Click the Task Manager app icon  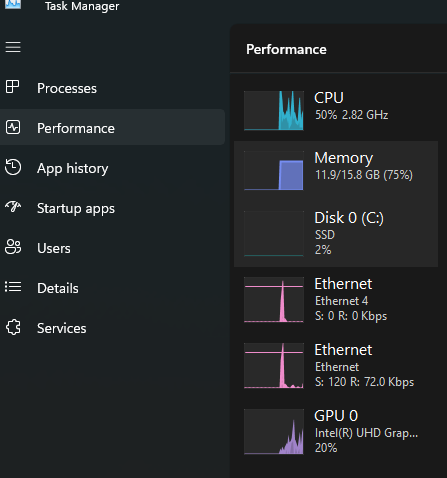pos(13,4)
